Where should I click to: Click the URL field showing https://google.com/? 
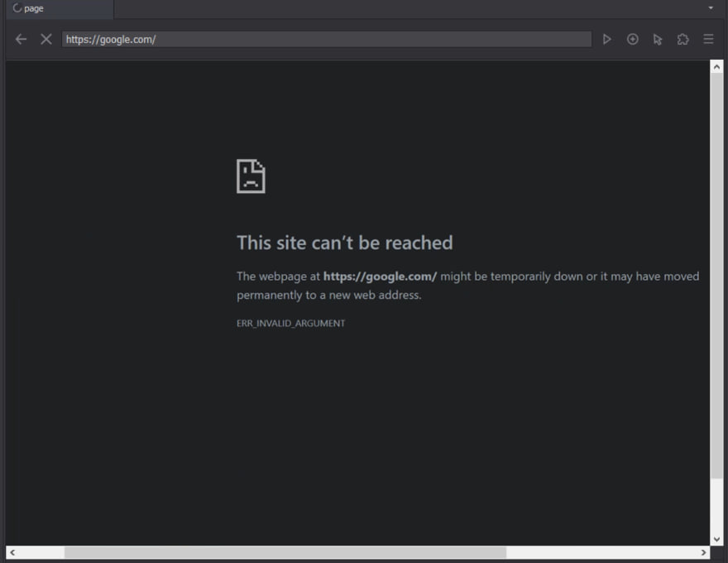(327, 40)
